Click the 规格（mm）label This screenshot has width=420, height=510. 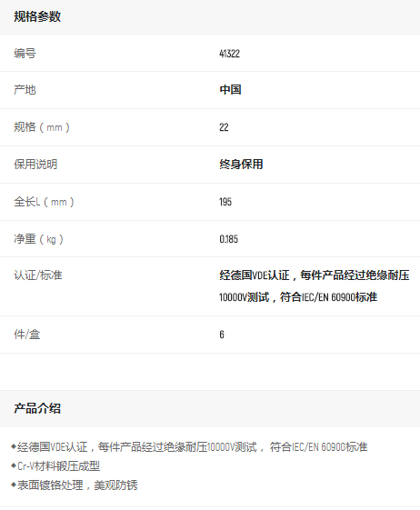tap(42, 127)
